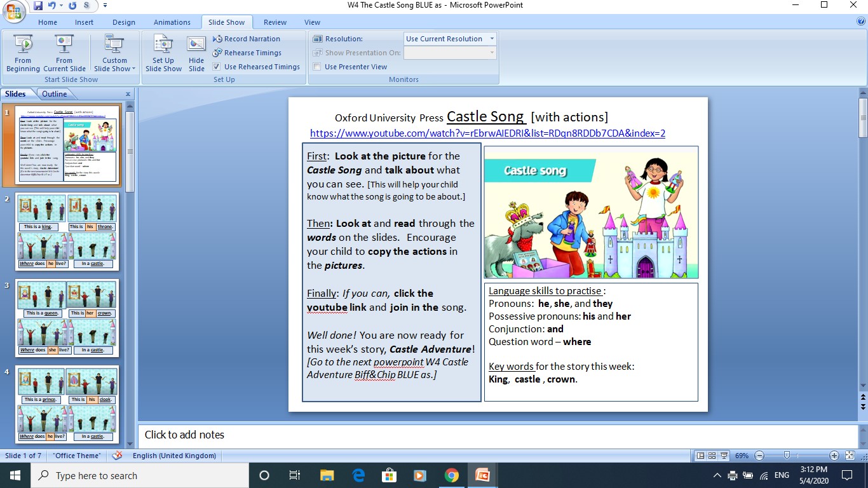This screenshot has width=868, height=488.
Task: Select slide 2 thumbnail with king
Action: 66,231
